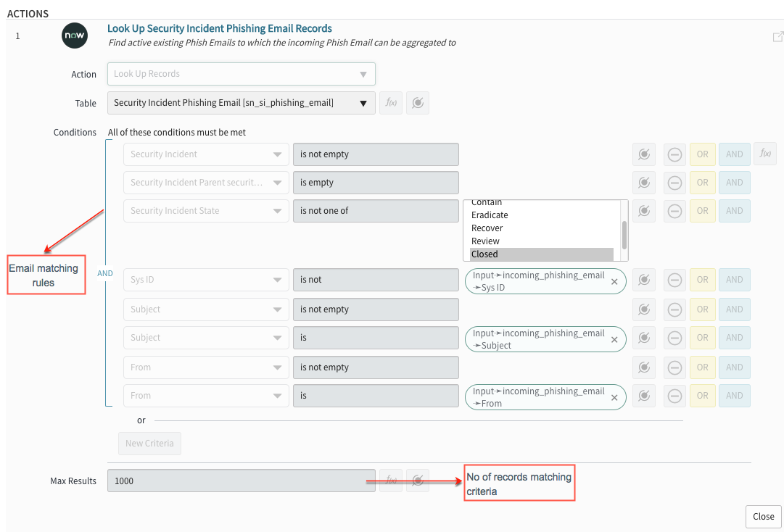The height and width of the screenshot is (532, 784).
Task: Open the Table selection dropdown
Action: point(241,103)
